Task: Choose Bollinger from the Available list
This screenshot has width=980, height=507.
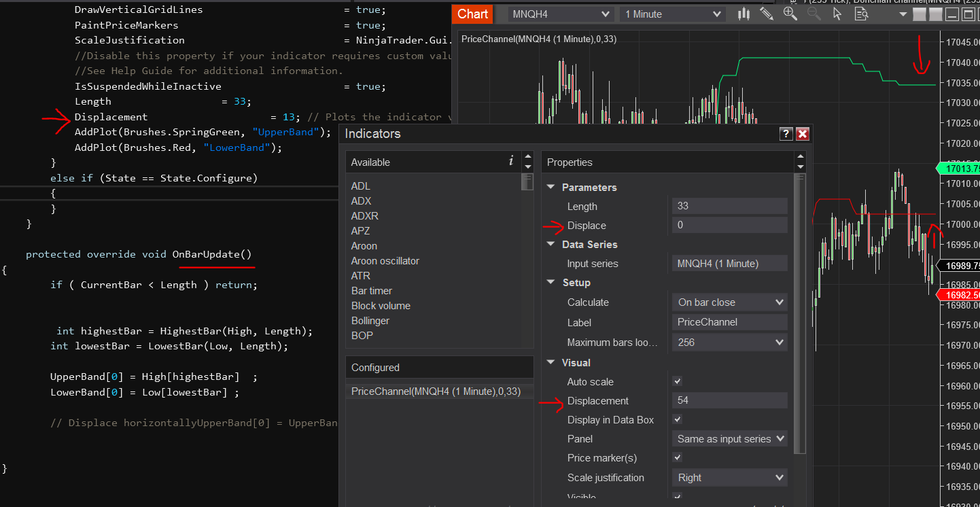Action: click(372, 321)
